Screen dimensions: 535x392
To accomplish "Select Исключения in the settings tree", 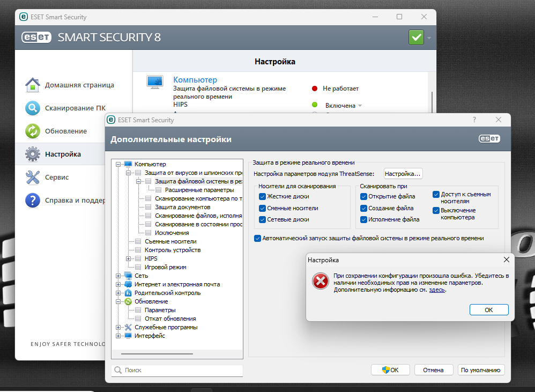I will (x=172, y=233).
